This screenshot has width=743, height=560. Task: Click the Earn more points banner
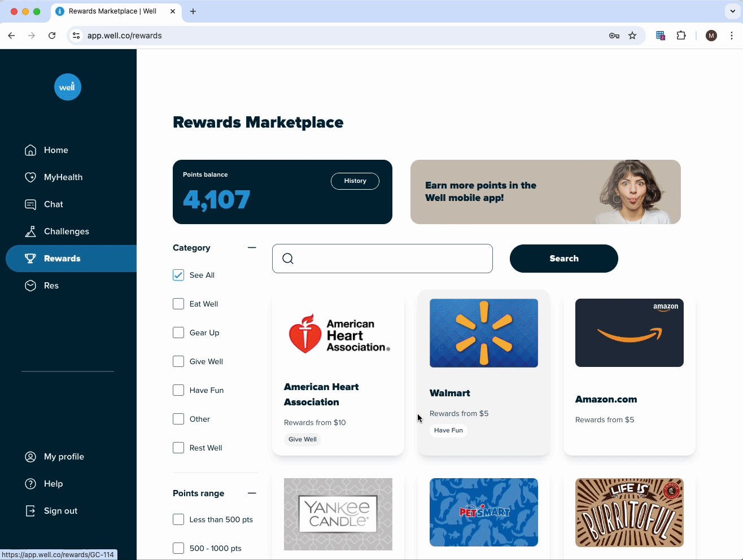pyautogui.click(x=545, y=192)
